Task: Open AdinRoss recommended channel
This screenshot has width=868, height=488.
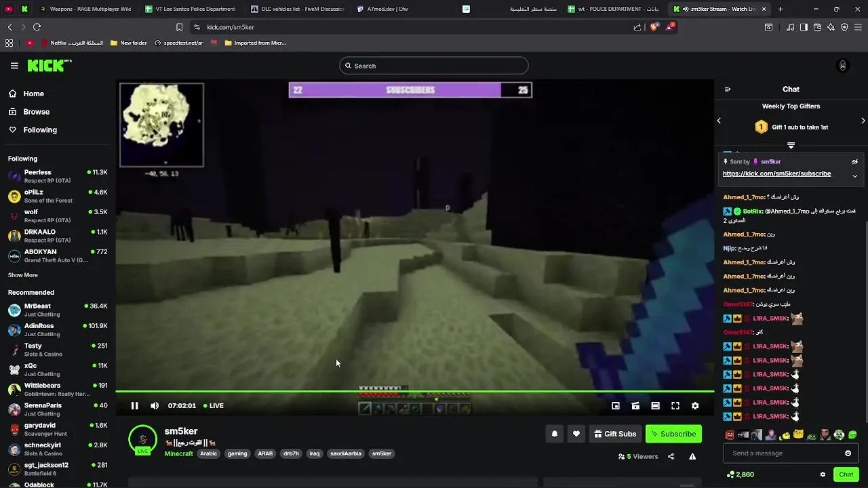Action: 58,329
